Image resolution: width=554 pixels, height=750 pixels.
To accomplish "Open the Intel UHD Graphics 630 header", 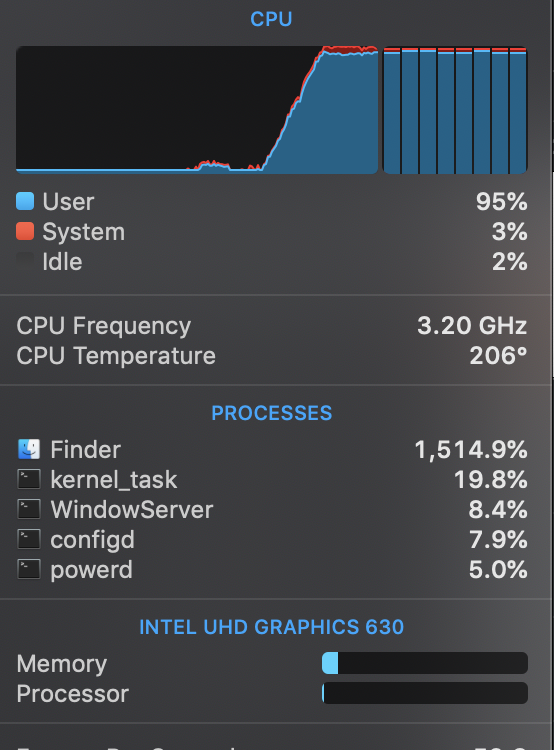I will (271, 627).
